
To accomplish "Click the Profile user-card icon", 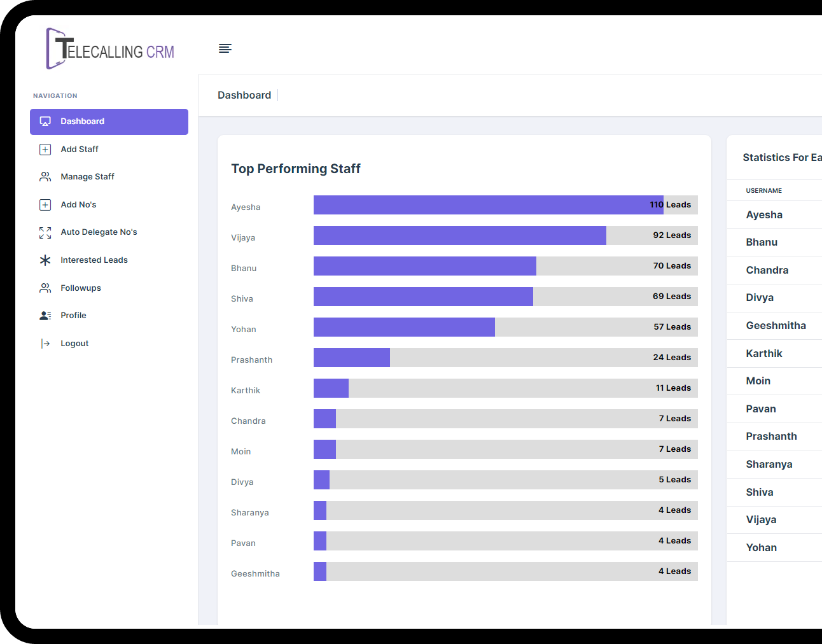I will point(45,316).
